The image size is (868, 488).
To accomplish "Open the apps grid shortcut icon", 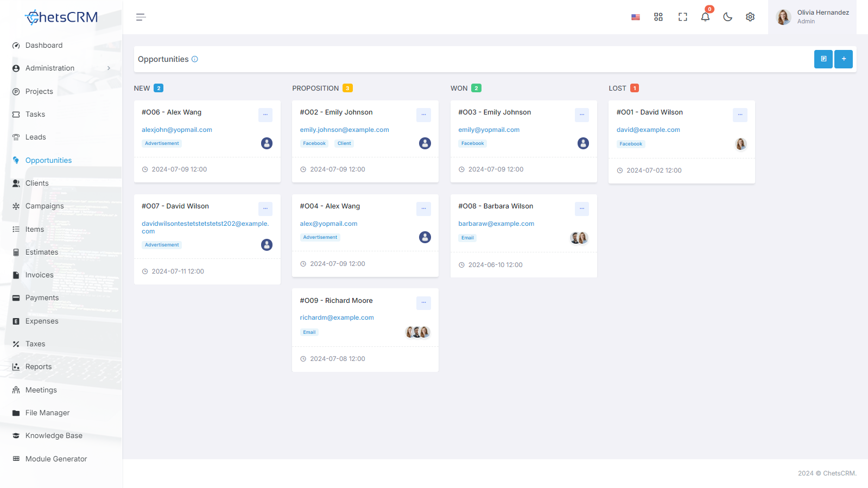I will tap(658, 17).
